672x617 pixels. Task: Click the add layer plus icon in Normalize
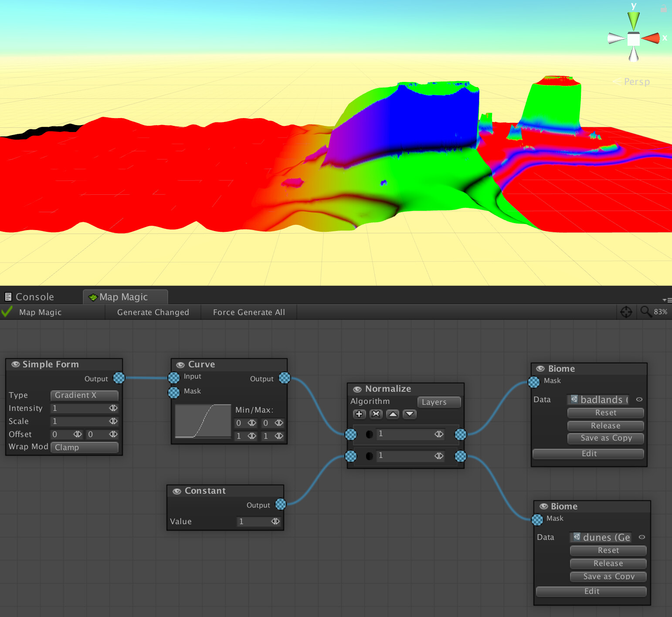pyautogui.click(x=359, y=414)
